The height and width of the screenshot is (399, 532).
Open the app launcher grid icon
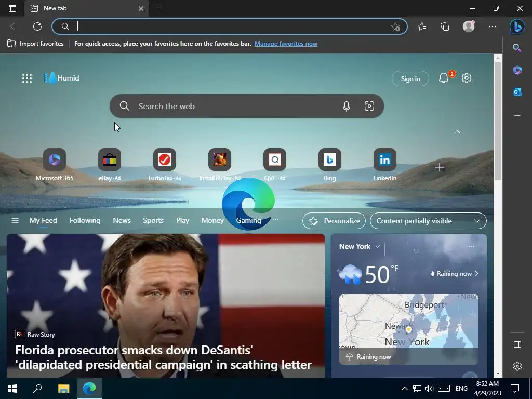pos(27,78)
